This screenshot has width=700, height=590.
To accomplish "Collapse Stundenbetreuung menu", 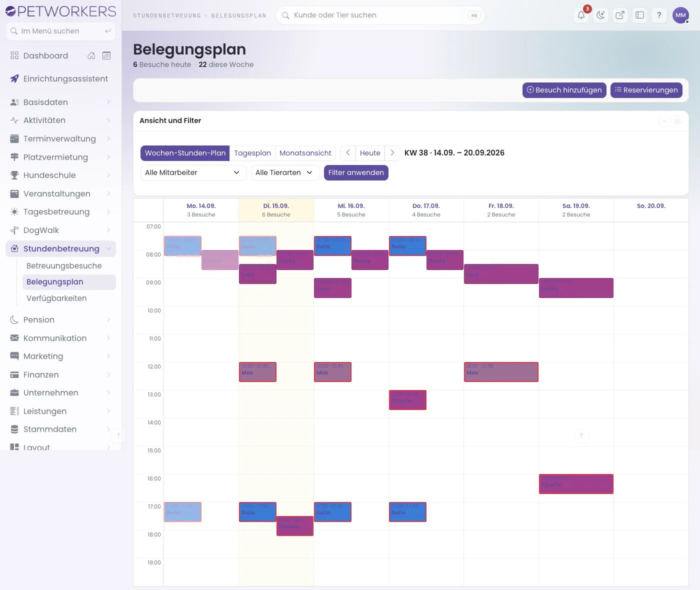I will [60, 248].
